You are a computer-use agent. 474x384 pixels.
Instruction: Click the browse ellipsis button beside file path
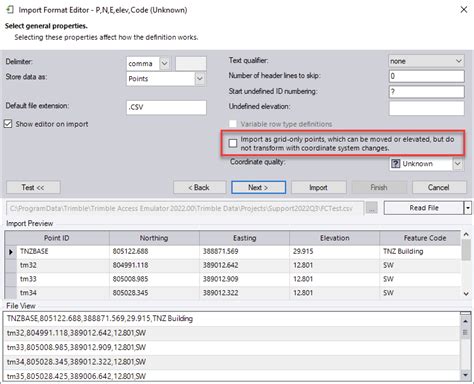pyautogui.click(x=372, y=208)
